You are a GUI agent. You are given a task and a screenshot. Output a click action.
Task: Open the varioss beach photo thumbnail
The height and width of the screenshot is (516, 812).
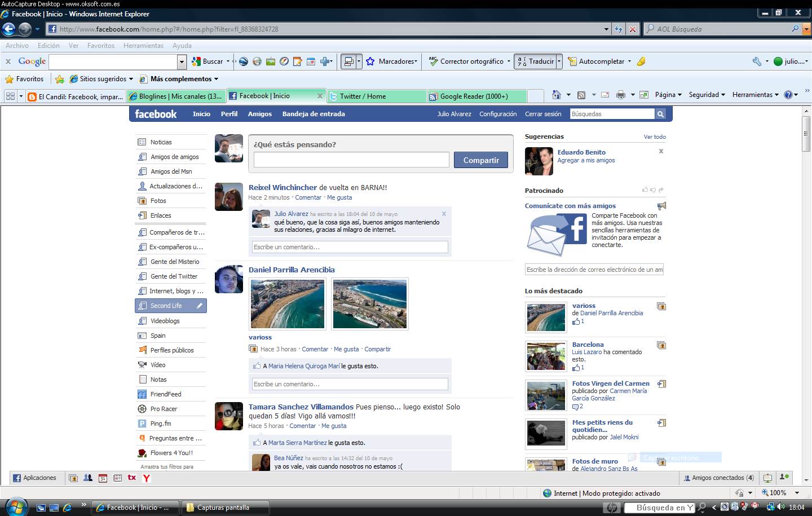[287, 303]
